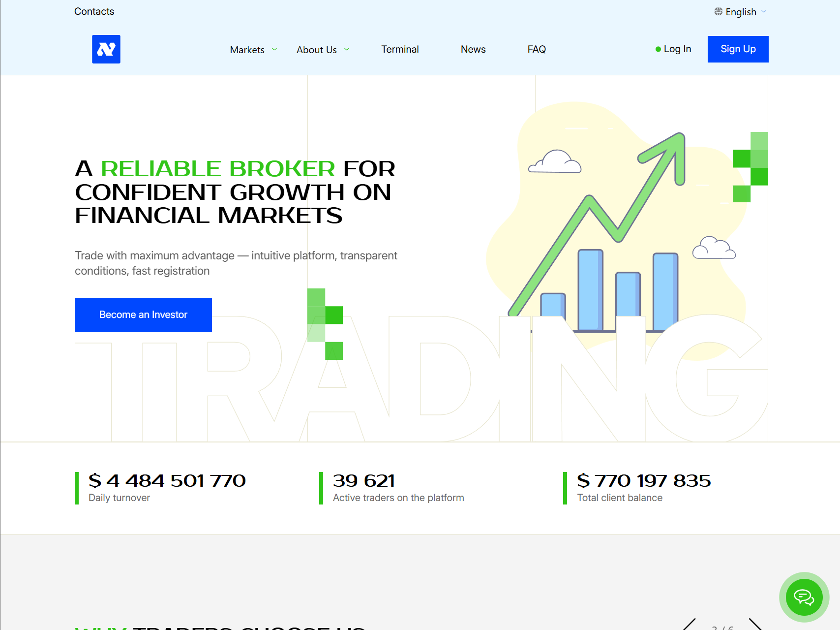Screen dimensions: 840x630
Task: Click the Active traders counter
Action: (x=398, y=486)
